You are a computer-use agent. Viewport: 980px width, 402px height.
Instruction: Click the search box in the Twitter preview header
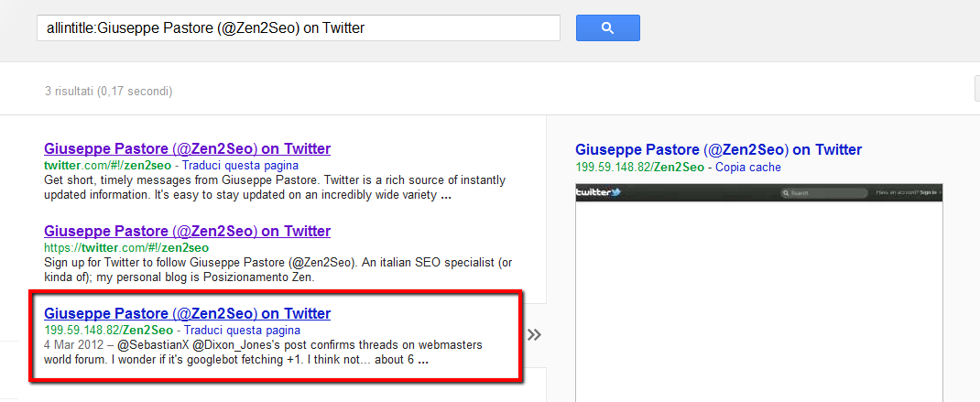click(826, 193)
